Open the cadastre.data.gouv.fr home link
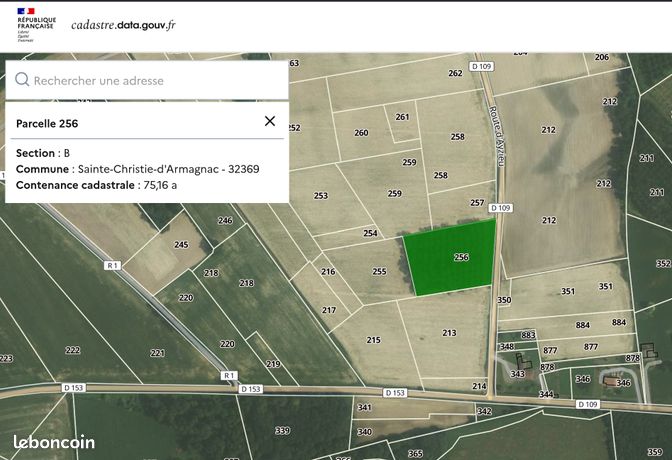This screenshot has width=672, height=460. 123,25
